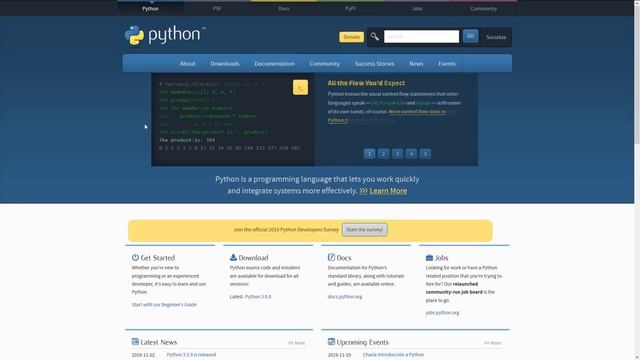Open the Success Stories menu
This screenshot has height=360, width=640.
point(374,64)
